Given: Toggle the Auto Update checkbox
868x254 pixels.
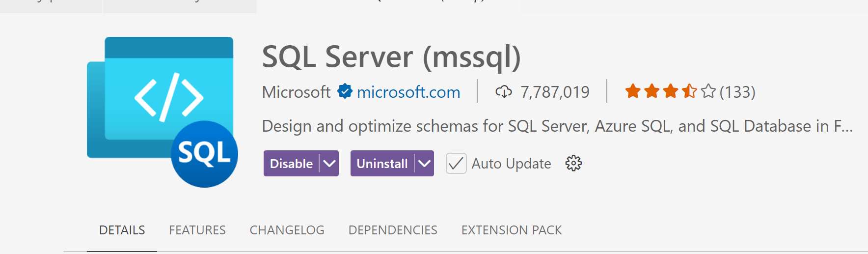Looking at the screenshot, I should [x=456, y=163].
